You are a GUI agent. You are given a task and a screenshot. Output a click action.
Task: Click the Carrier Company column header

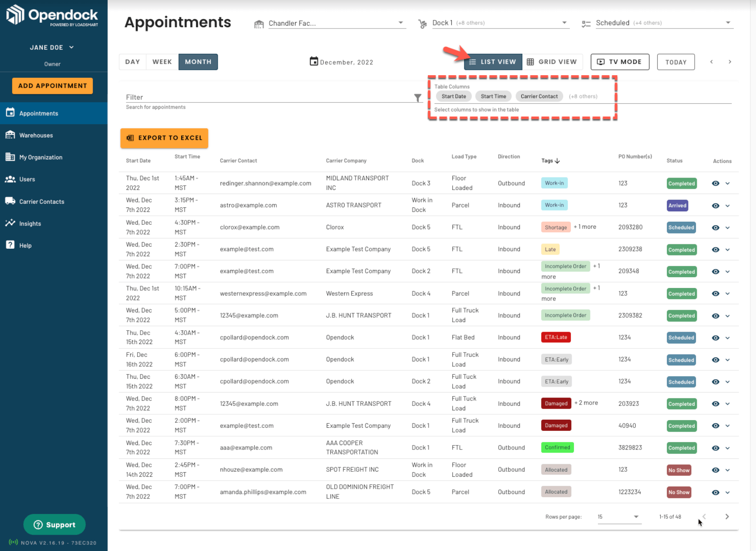tap(346, 161)
